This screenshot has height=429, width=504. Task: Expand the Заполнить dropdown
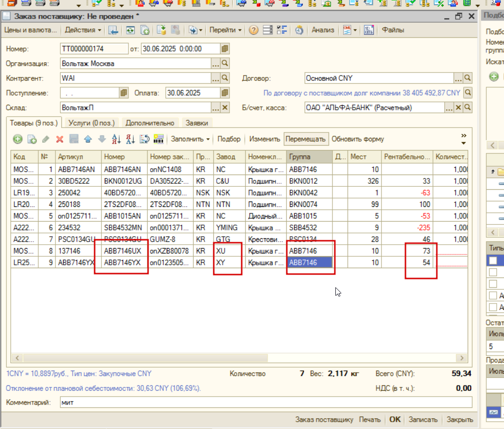pyautogui.click(x=190, y=139)
